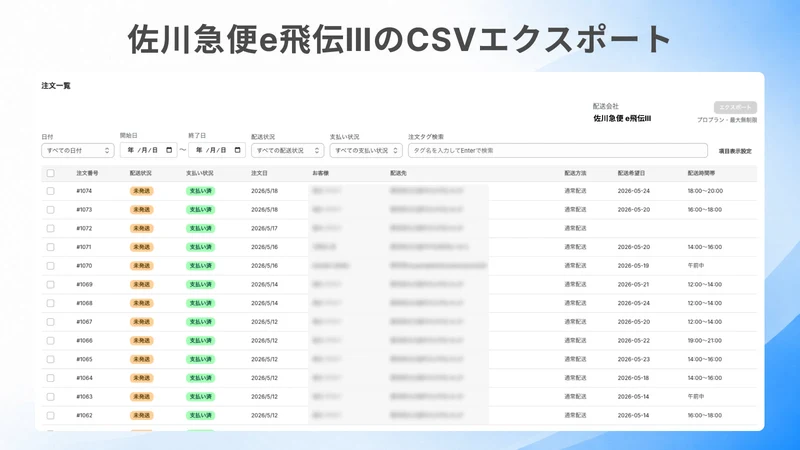Image resolution: width=800 pixels, height=450 pixels.
Task: Click desired delivery date 2026-05-24 on order #1074
Action: coord(634,191)
